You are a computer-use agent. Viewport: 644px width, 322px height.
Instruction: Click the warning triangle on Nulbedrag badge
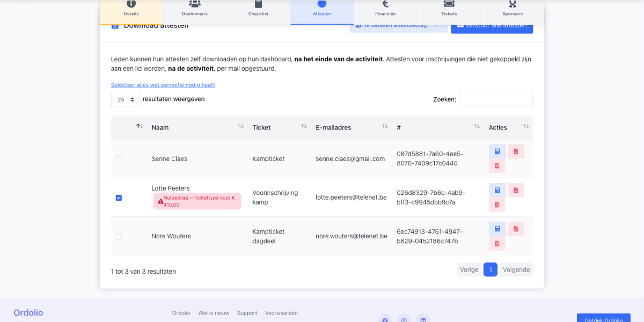(x=160, y=201)
